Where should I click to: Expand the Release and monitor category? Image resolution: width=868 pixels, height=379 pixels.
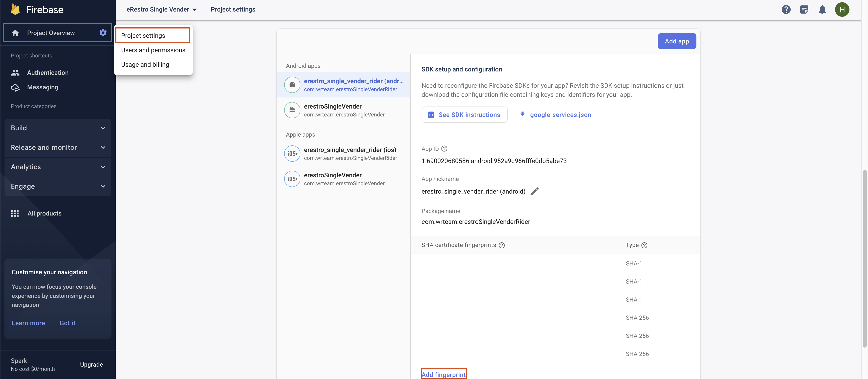click(x=58, y=147)
